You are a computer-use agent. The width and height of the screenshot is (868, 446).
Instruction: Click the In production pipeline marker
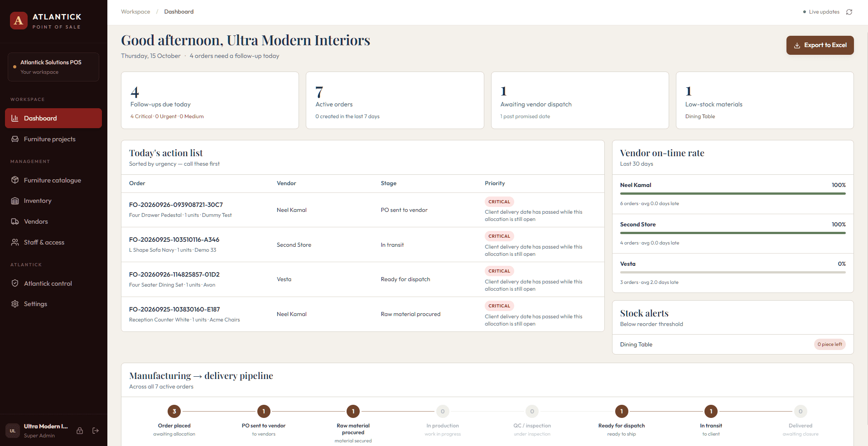pos(443,411)
